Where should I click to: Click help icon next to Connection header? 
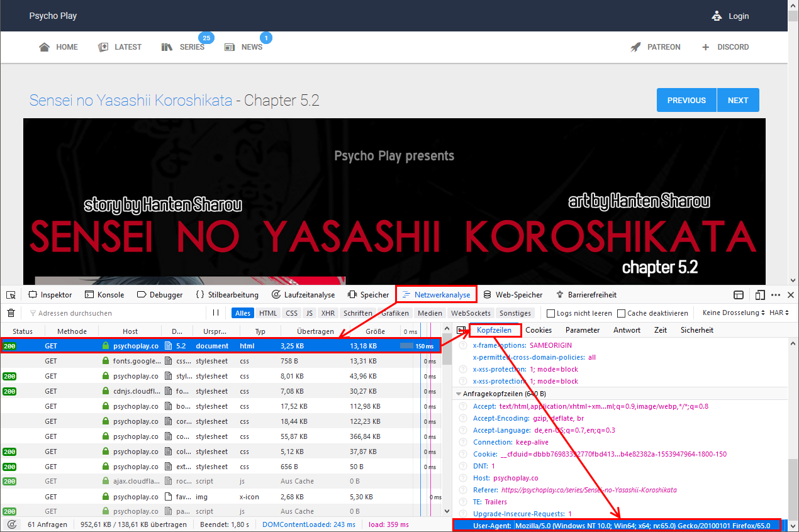pyautogui.click(x=463, y=442)
